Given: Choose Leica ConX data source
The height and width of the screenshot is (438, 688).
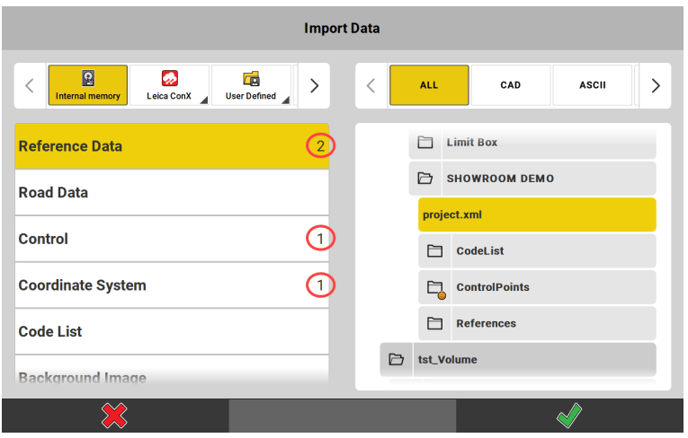Looking at the screenshot, I should pyautogui.click(x=169, y=86).
